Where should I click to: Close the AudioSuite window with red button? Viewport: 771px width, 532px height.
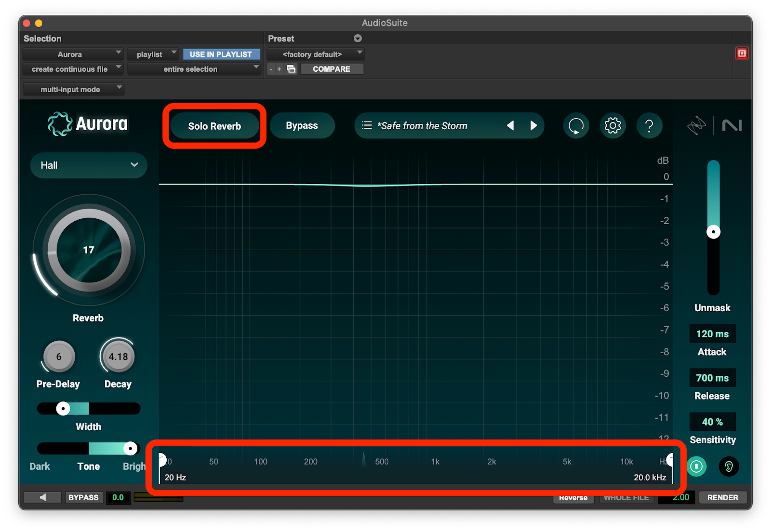[x=27, y=23]
